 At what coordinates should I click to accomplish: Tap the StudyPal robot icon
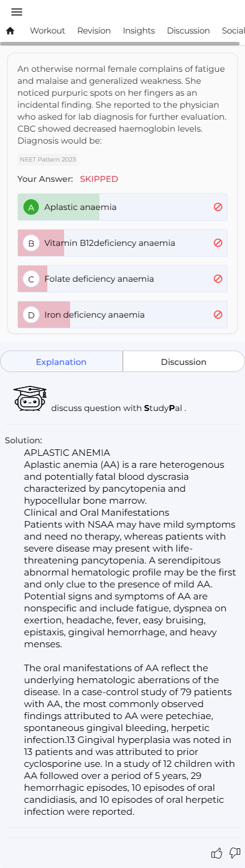(x=30, y=398)
